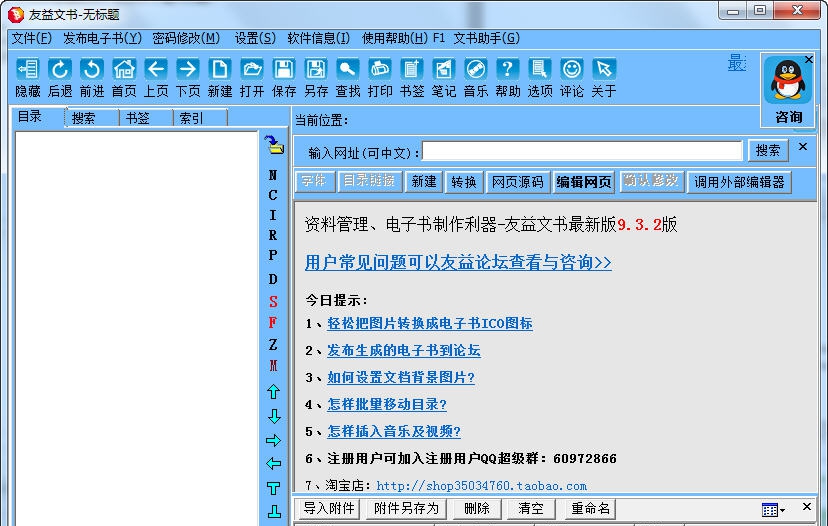Switch to the 索引 tab
Viewport: 828px width, 526px height.
pyautogui.click(x=200, y=118)
